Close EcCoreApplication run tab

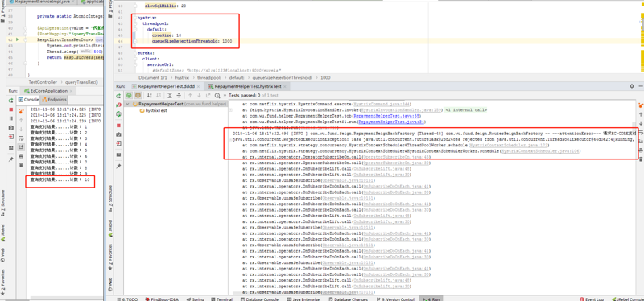pyautogui.click(x=71, y=91)
